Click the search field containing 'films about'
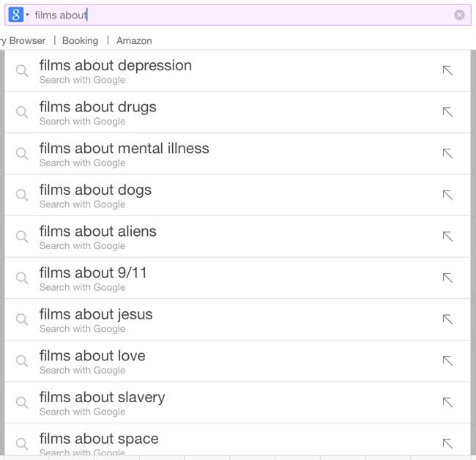 pyautogui.click(x=242, y=15)
